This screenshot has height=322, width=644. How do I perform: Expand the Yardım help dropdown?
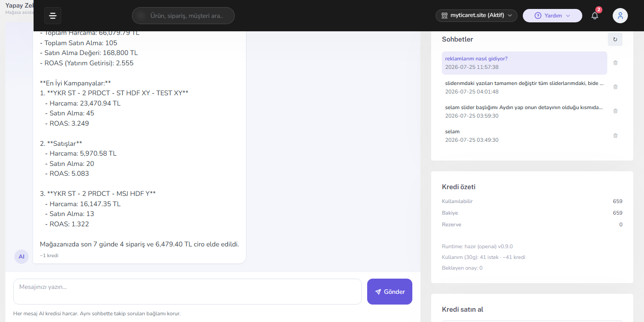(x=552, y=16)
